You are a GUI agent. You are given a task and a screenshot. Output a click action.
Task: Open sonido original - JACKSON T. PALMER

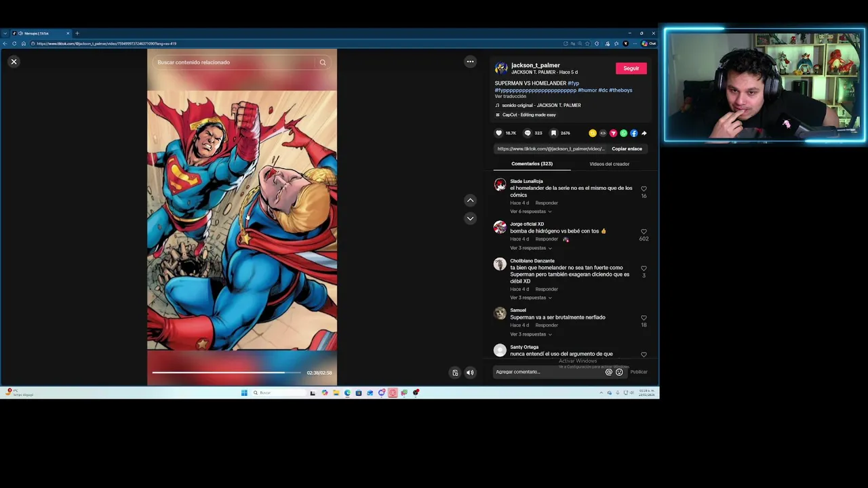[540, 105]
